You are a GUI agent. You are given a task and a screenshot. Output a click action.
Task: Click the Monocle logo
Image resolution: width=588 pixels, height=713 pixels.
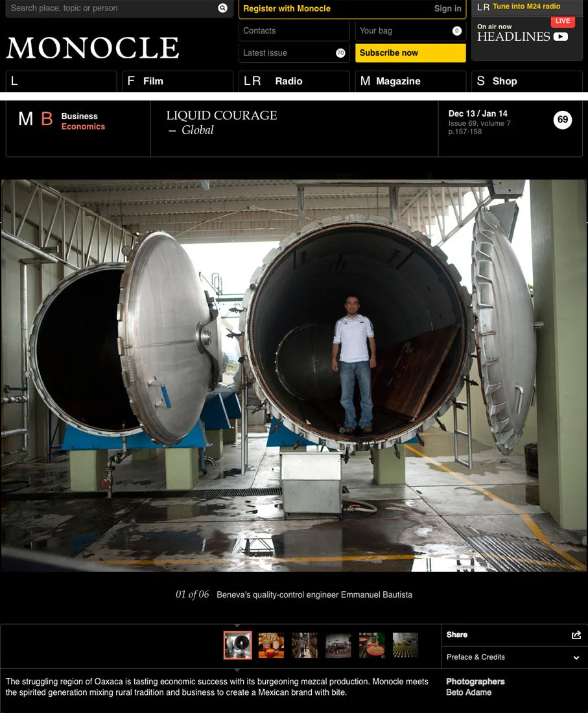click(93, 48)
